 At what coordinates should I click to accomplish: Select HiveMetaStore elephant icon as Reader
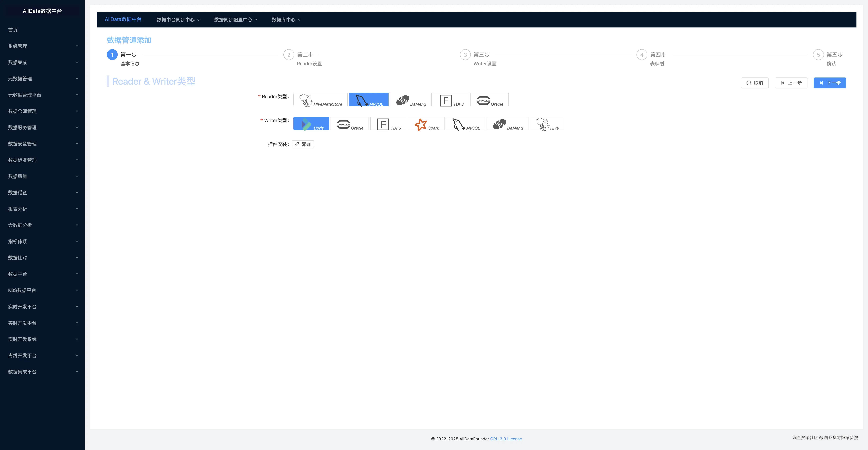(306, 100)
